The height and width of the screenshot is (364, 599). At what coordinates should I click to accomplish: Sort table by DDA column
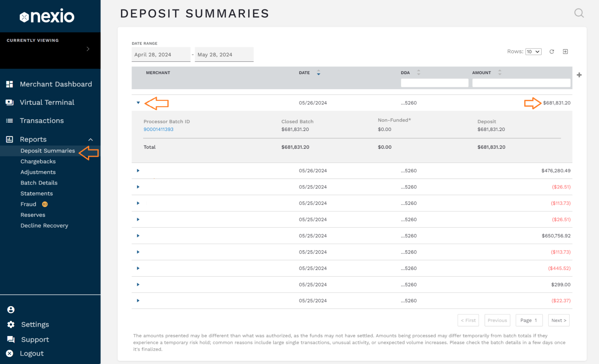pos(418,73)
